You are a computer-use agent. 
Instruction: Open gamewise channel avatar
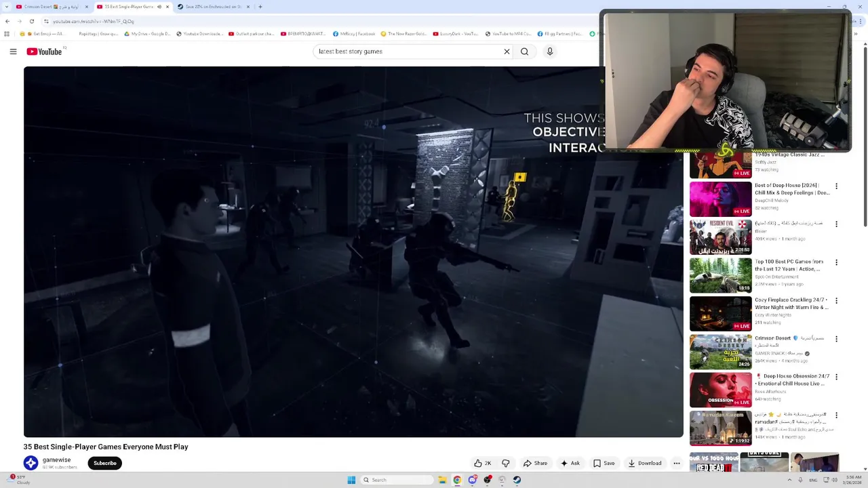coord(31,463)
